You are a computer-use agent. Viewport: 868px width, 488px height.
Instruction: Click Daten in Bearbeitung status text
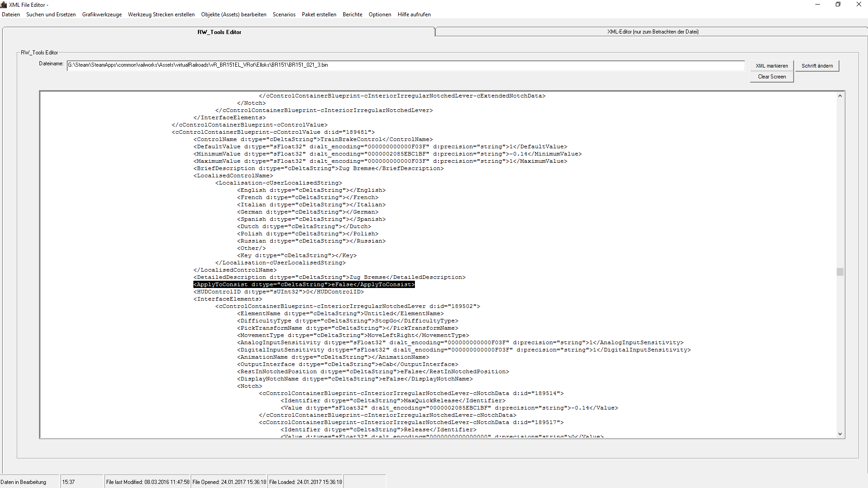click(24, 482)
